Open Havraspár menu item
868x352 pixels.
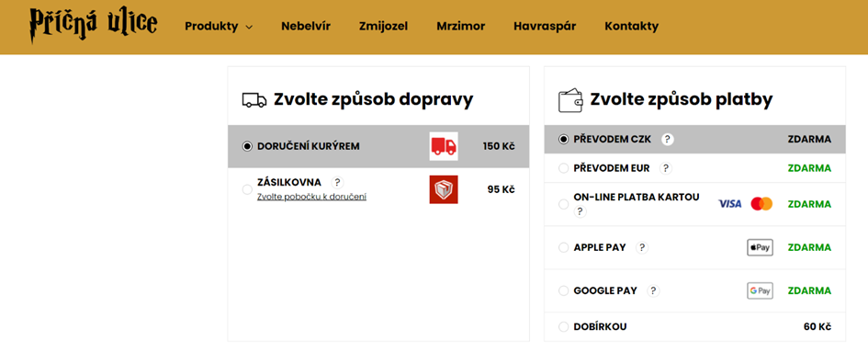tap(545, 26)
